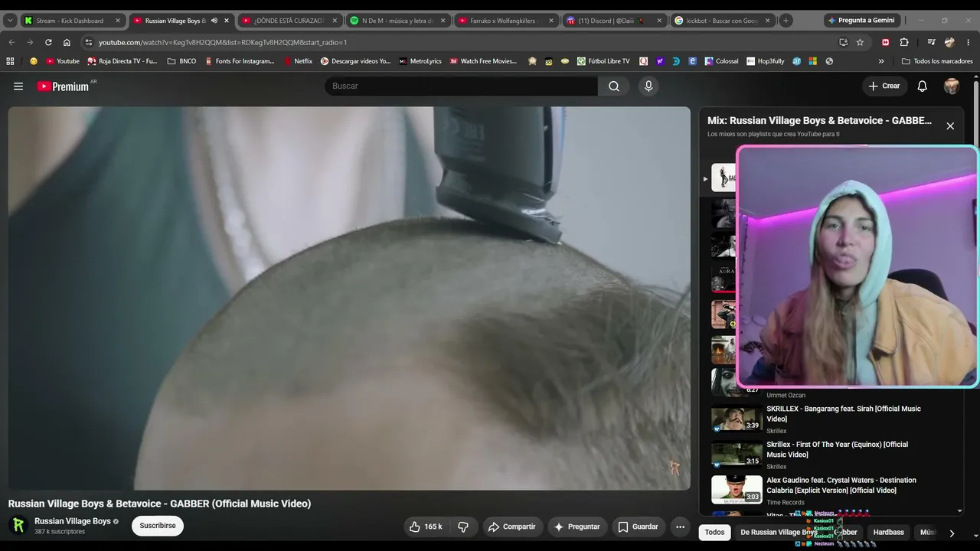The height and width of the screenshot is (551, 980).
Task: Switch to the Discord tab
Action: [x=614, y=21]
